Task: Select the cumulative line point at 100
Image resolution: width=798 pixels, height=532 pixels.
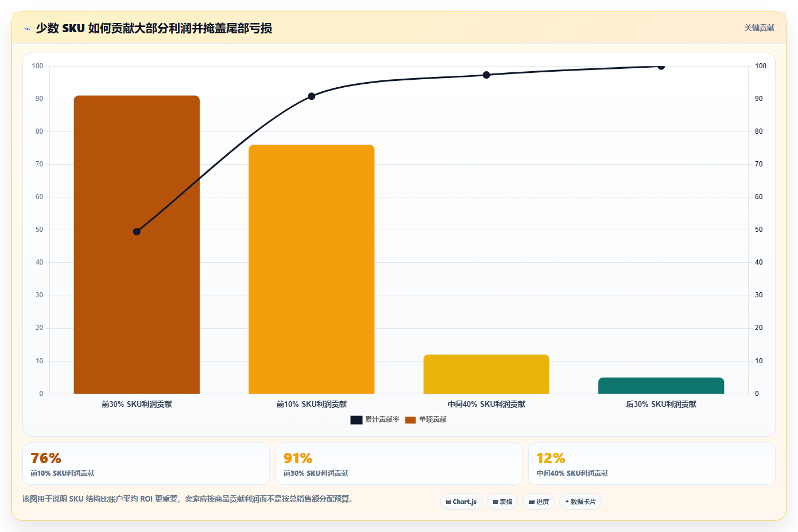Action: [x=661, y=67]
